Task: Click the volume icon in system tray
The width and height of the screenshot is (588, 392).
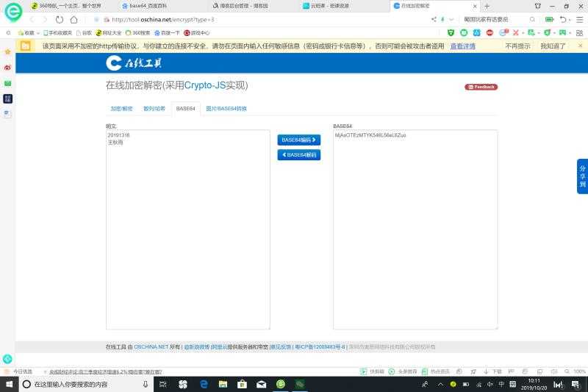Action: (490, 384)
